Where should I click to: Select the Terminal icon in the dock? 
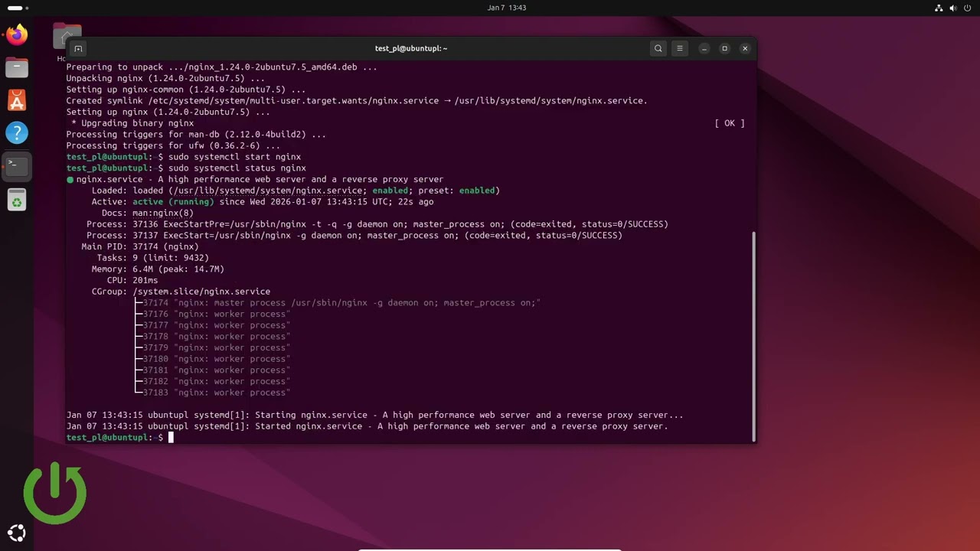(x=17, y=166)
